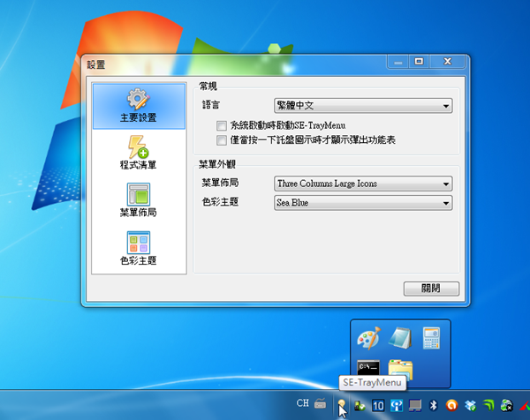The image size is (530, 420).
Task: Click the Dropbox tray icon
Action: pos(470,405)
